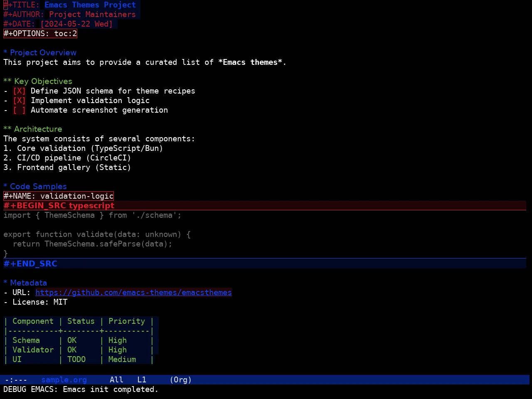Click the 'High' priority in Schema row
The height and width of the screenshot is (399, 532).
[118, 340]
